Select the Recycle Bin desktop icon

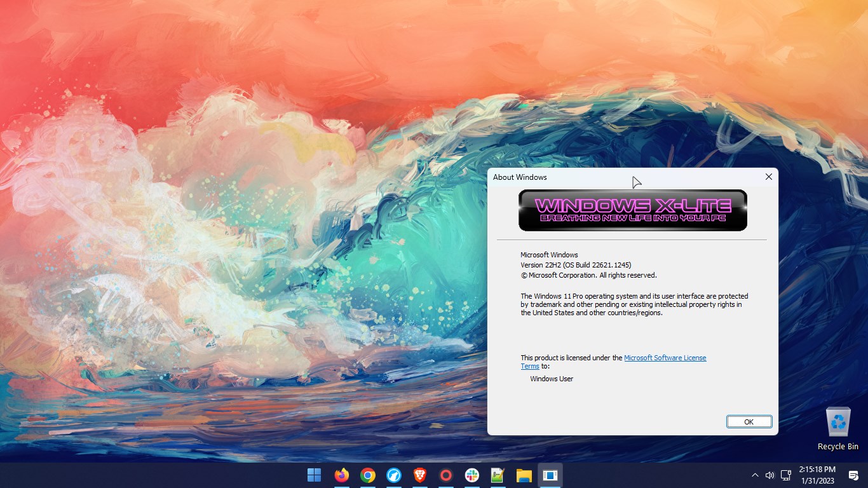pyautogui.click(x=838, y=429)
